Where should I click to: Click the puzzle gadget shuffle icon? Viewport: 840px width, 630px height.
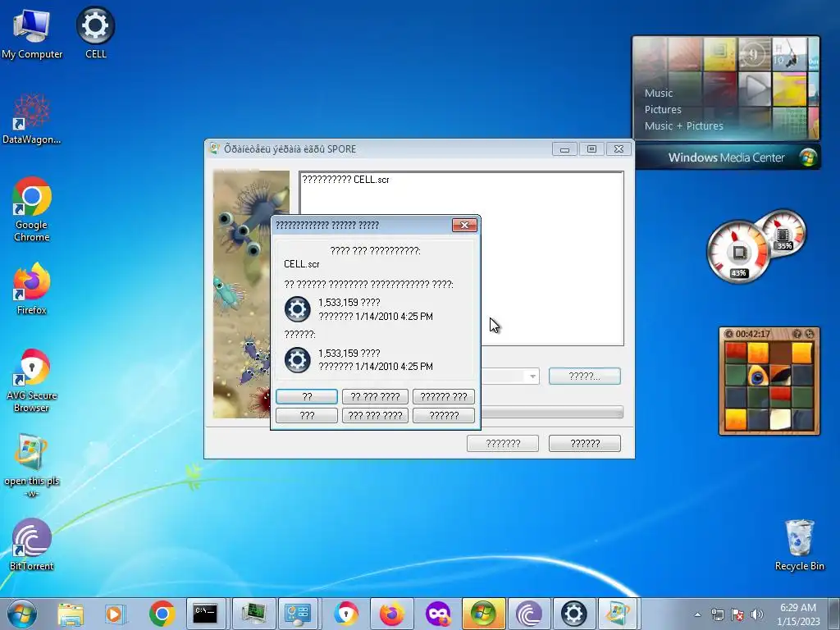pos(810,334)
